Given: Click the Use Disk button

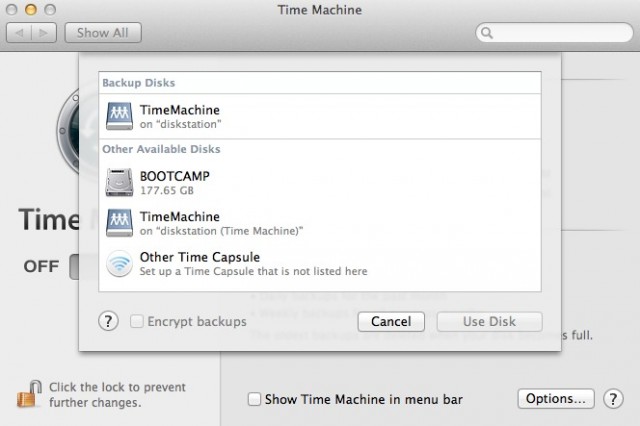Looking at the screenshot, I should click(x=489, y=322).
